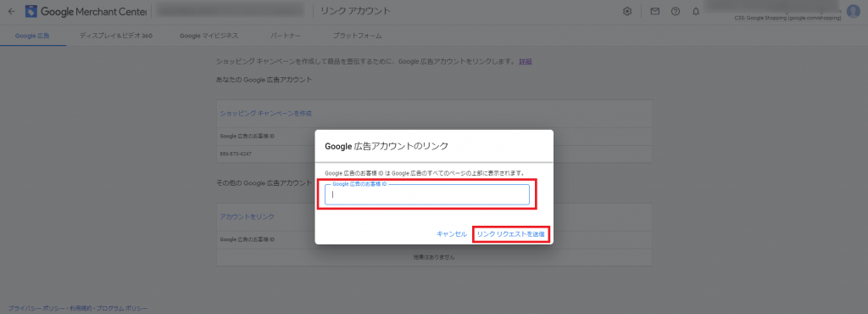Switch to the パートナー tab
The image size is (868, 314).
pos(286,36)
